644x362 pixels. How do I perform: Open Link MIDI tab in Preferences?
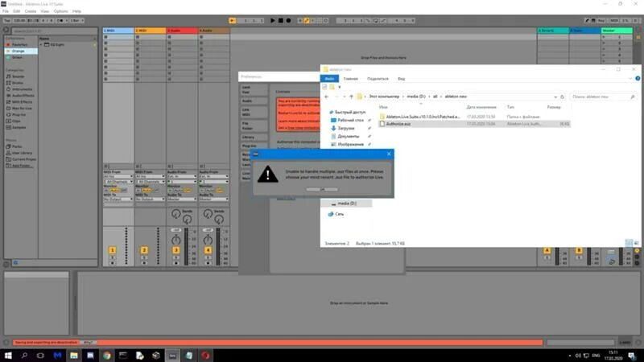click(x=254, y=112)
